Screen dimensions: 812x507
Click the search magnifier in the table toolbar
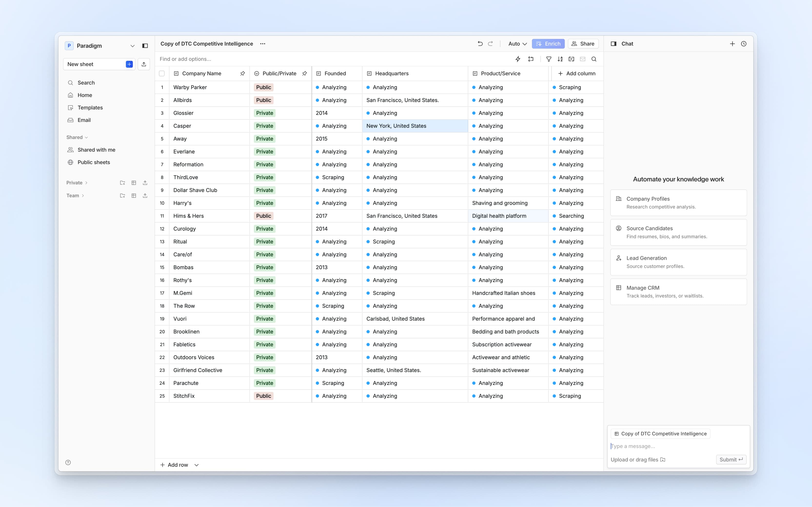pos(594,59)
